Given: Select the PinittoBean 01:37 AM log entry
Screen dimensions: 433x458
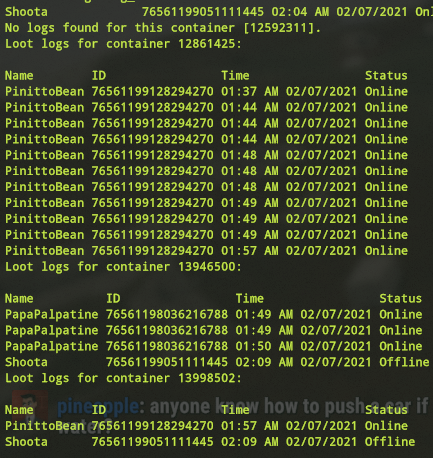Looking at the screenshot, I should point(206,91).
